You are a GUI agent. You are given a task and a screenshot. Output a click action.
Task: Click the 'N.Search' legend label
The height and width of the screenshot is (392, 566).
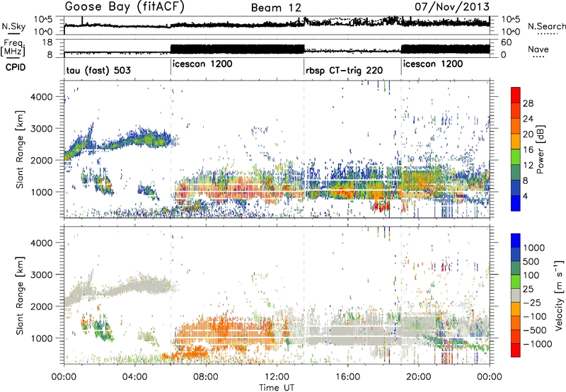click(546, 26)
